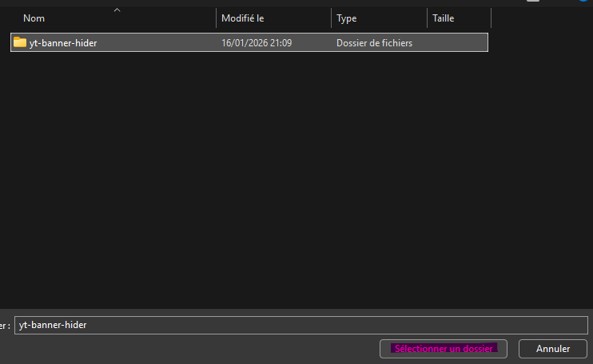
Task: Click the Dossier de fichiers type cell
Action: (374, 43)
